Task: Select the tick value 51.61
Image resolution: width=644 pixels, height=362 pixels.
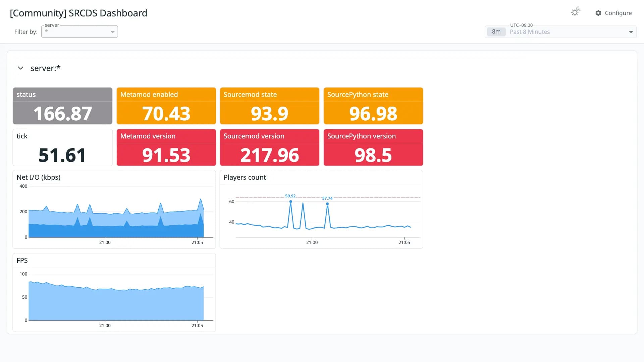Action: [62, 155]
